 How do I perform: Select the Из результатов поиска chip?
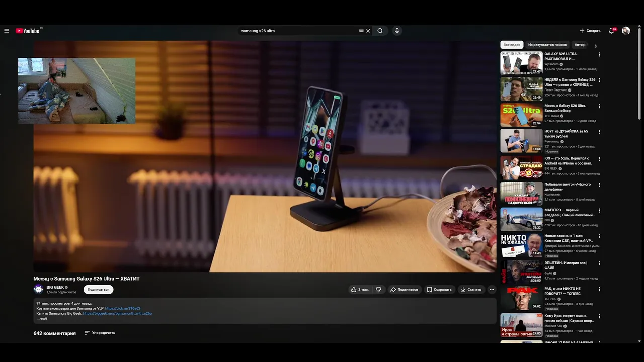(547, 45)
